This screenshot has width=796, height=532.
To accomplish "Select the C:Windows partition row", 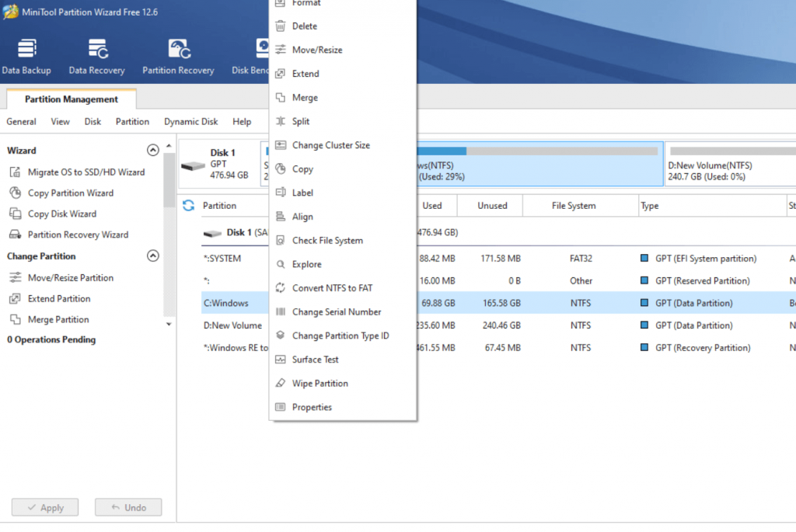I will click(x=498, y=303).
